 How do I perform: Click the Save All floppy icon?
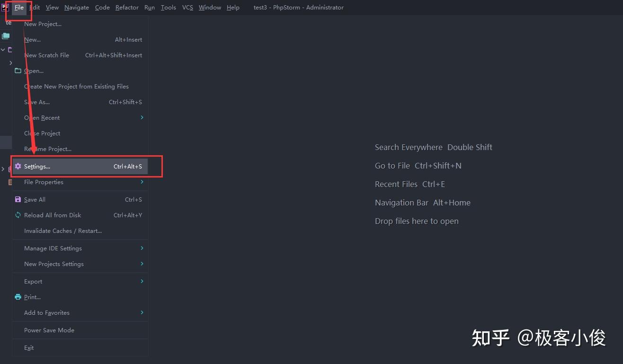pyautogui.click(x=18, y=199)
